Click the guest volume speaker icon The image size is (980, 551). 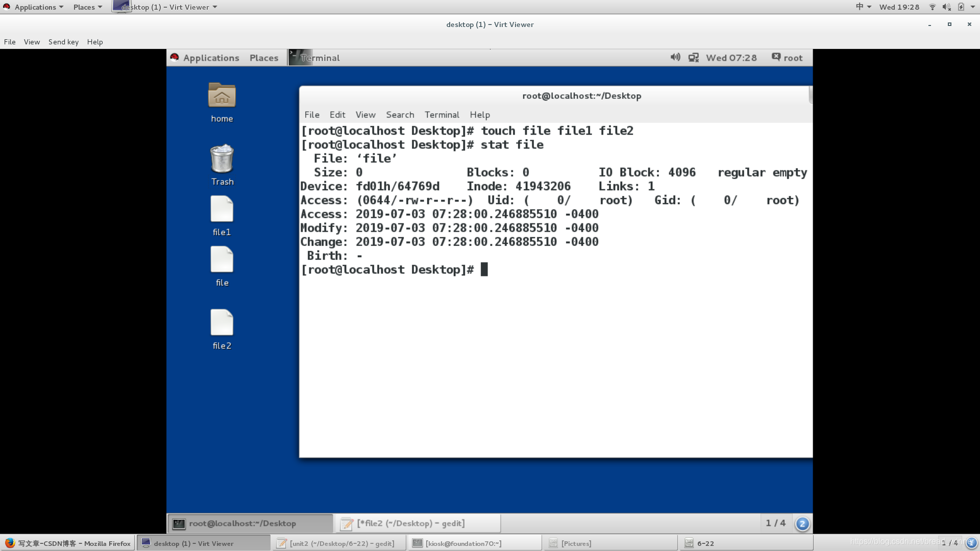(675, 57)
